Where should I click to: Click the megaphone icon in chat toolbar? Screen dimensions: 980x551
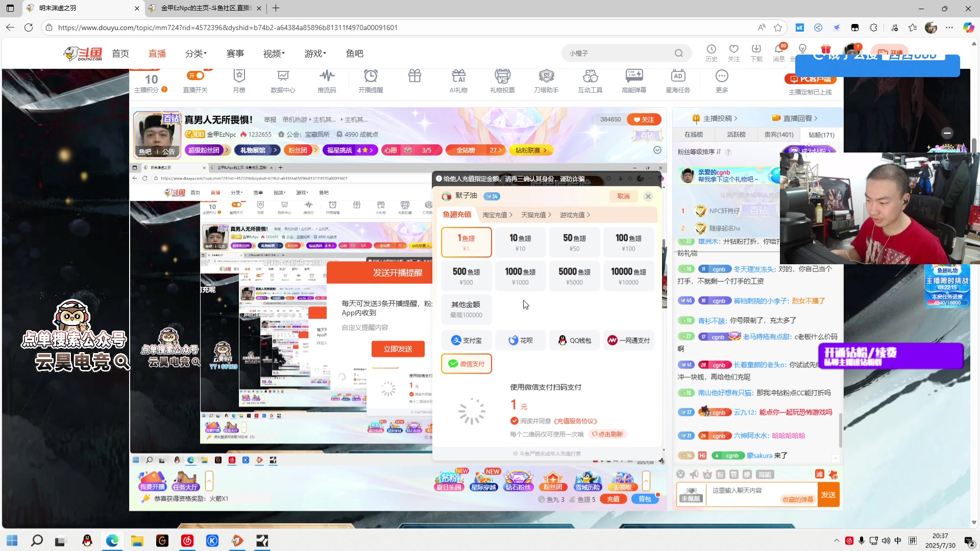click(x=694, y=474)
